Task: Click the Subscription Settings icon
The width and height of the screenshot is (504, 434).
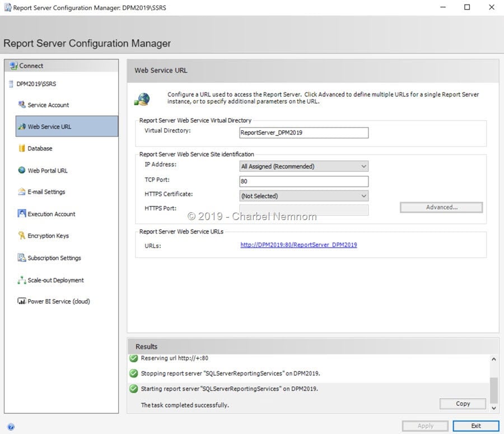Action: click(x=21, y=258)
